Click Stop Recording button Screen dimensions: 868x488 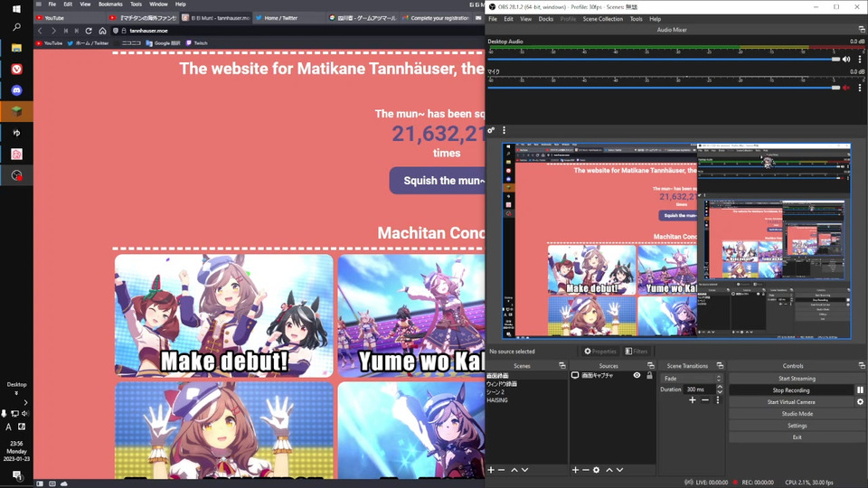click(x=791, y=390)
